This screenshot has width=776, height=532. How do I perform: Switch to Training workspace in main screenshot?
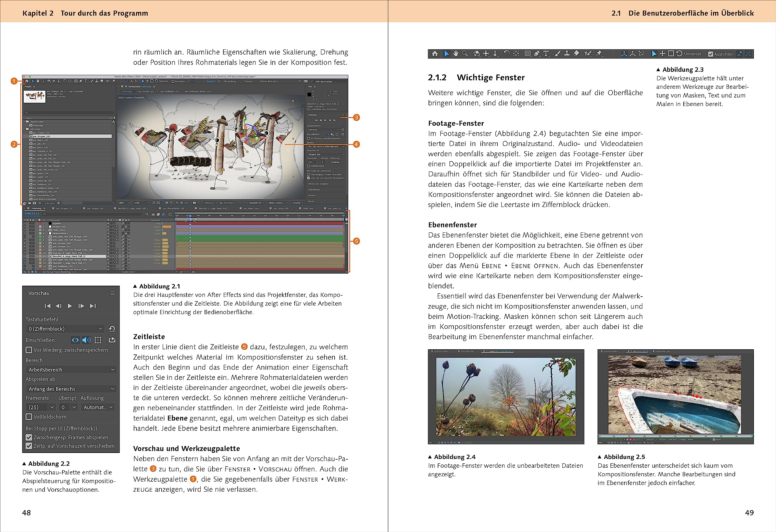tap(249, 81)
